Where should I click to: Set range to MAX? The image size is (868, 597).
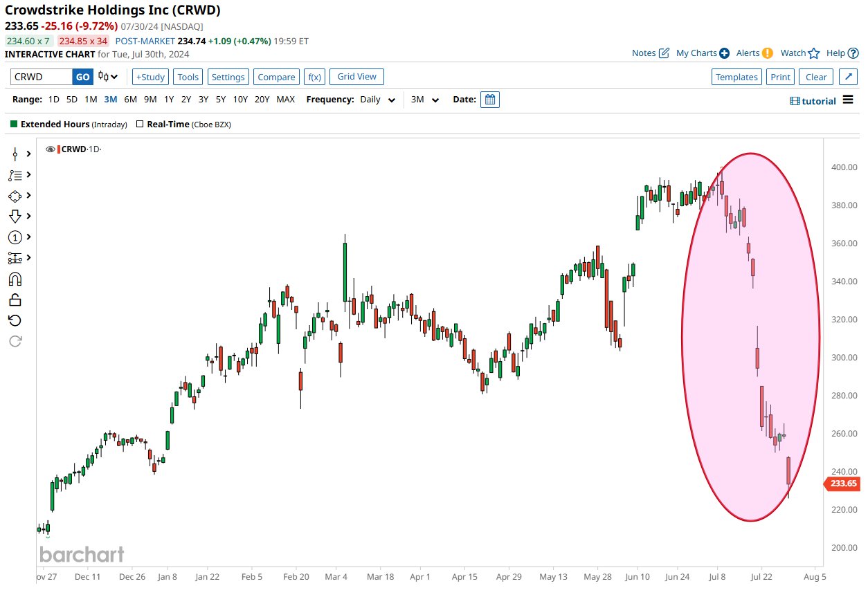[x=286, y=100]
